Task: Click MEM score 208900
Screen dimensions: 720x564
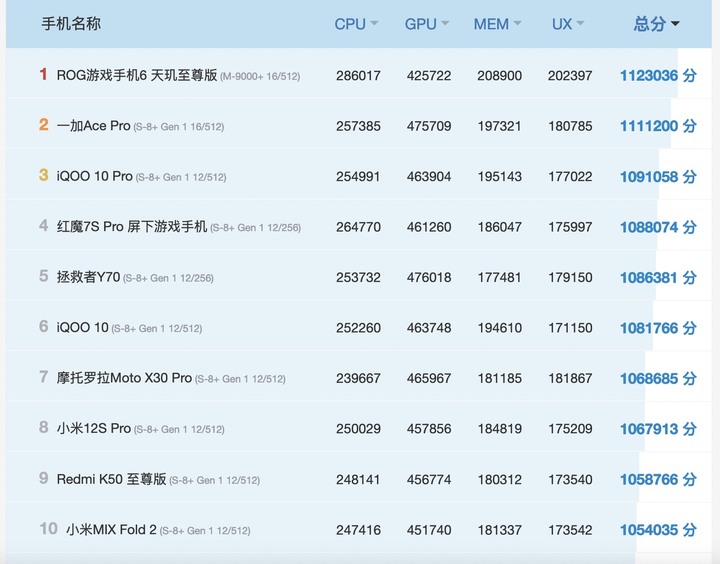Action: pos(500,75)
